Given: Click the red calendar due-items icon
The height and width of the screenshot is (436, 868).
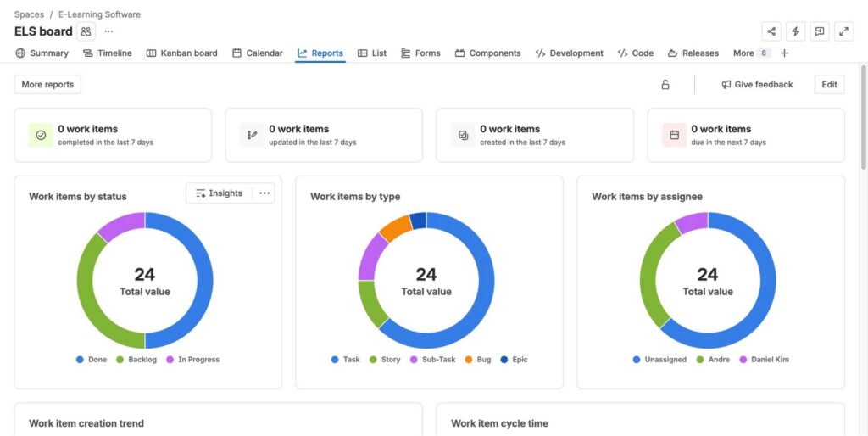Looking at the screenshot, I should [x=674, y=135].
